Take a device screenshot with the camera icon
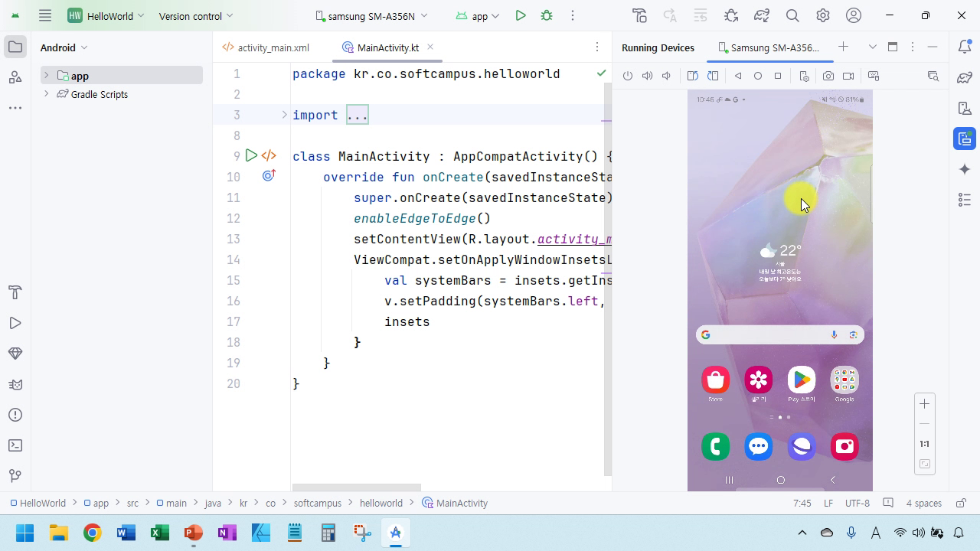980x551 pixels. [828, 76]
